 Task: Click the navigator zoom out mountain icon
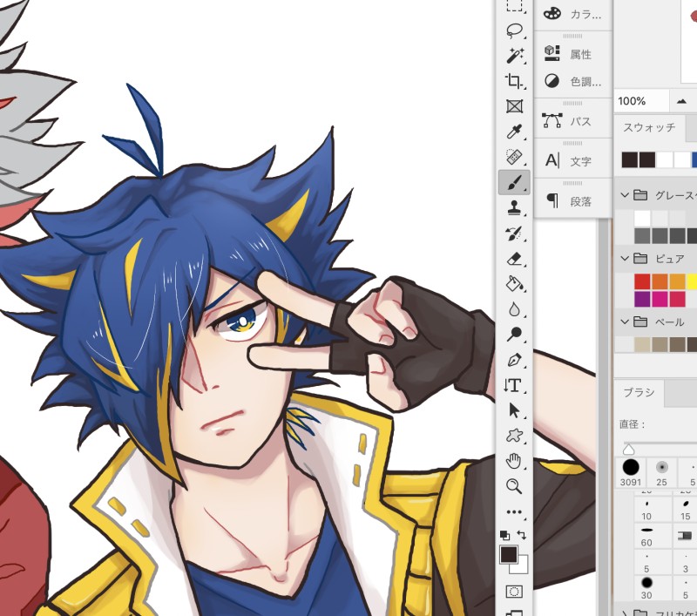tap(681, 101)
